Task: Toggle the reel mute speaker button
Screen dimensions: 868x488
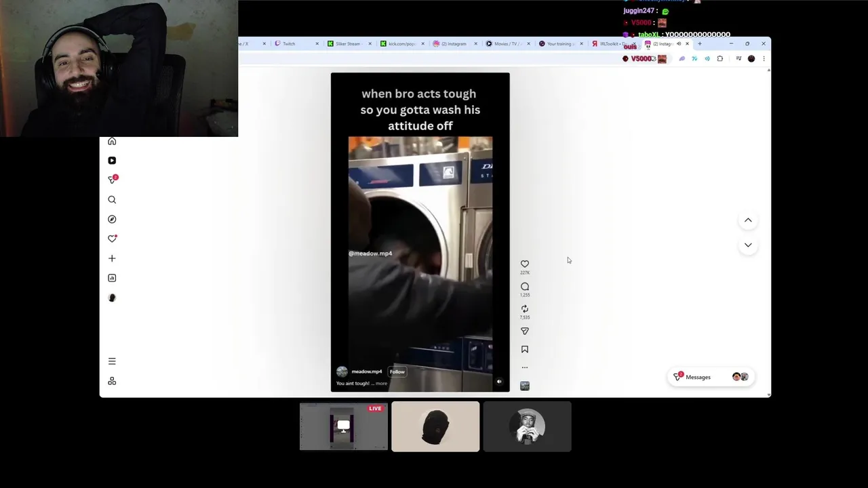Action: click(499, 382)
